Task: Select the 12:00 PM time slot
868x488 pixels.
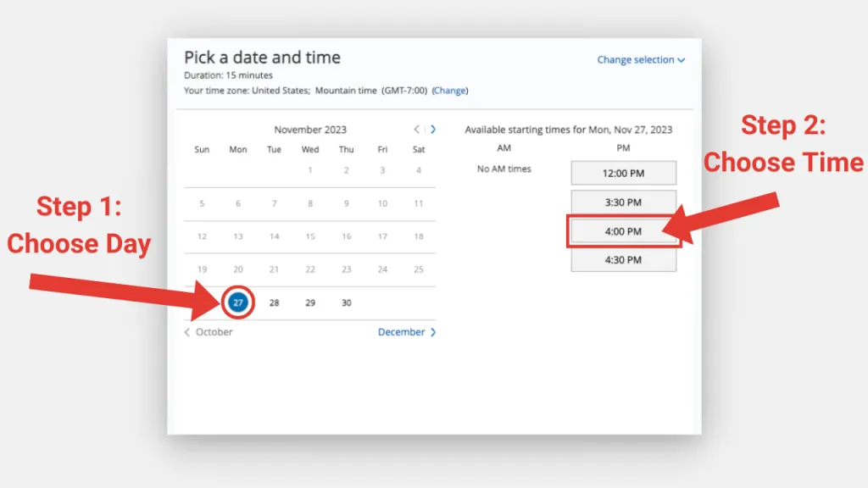Action: (x=623, y=173)
